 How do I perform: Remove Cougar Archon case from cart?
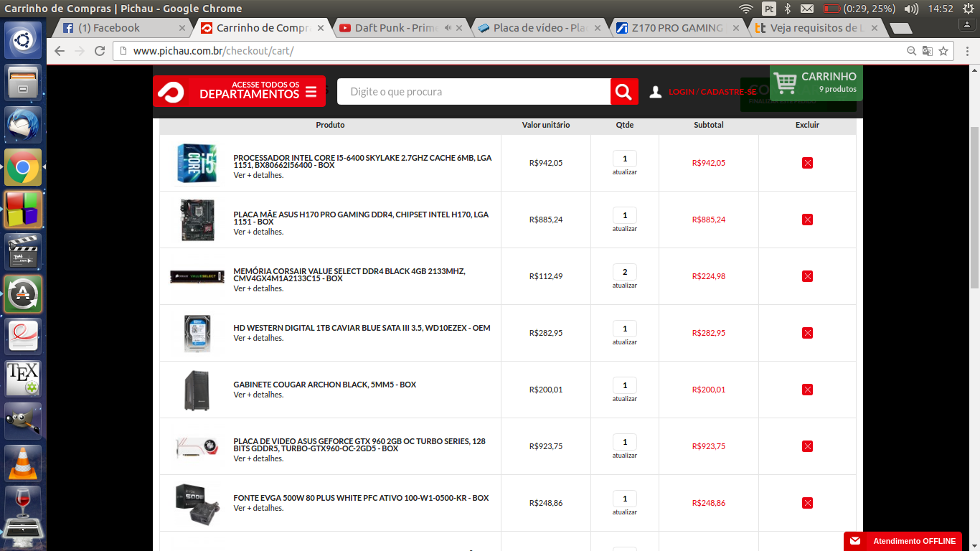click(x=807, y=390)
